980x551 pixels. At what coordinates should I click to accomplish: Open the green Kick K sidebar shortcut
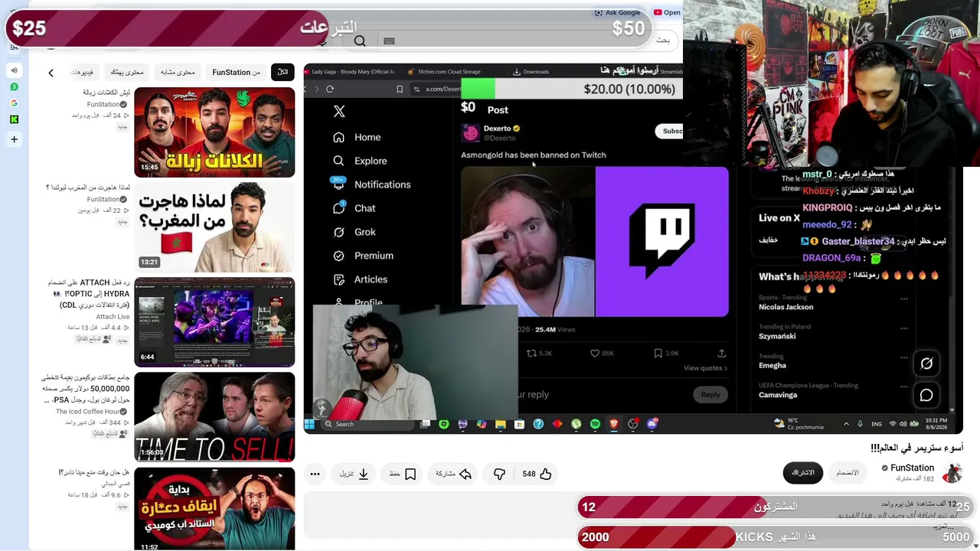[x=14, y=119]
